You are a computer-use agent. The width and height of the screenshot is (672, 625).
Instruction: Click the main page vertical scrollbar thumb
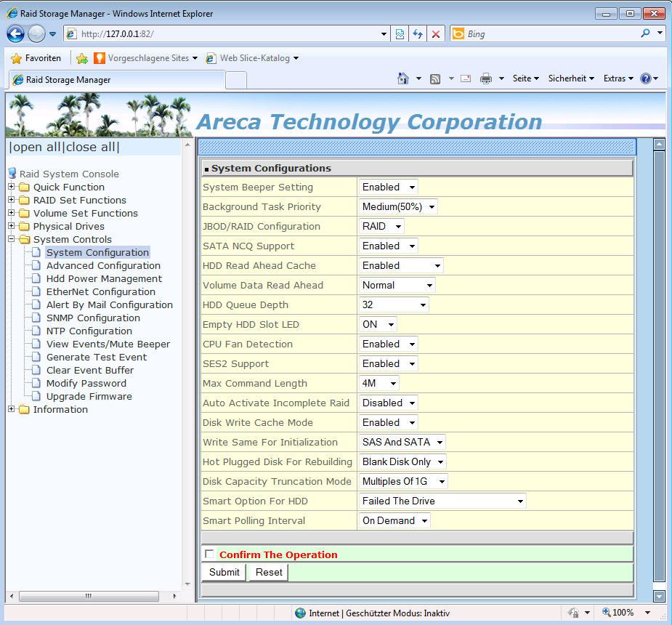[659, 366]
